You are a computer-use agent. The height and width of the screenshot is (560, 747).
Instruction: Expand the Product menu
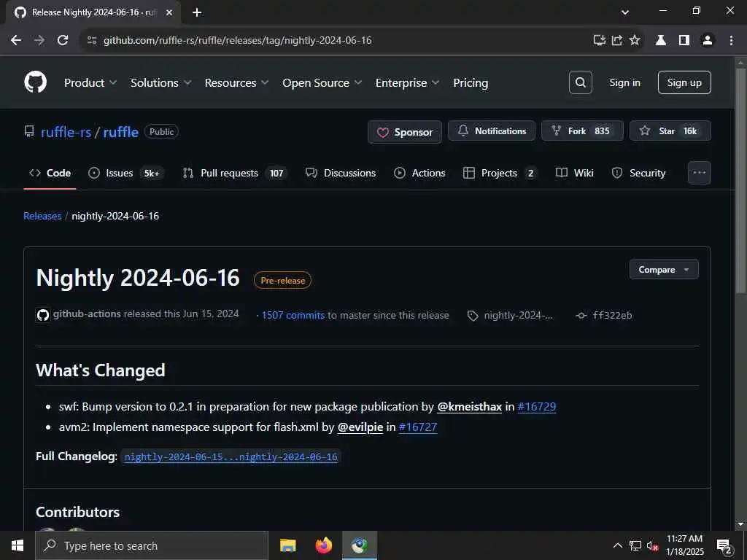click(90, 83)
